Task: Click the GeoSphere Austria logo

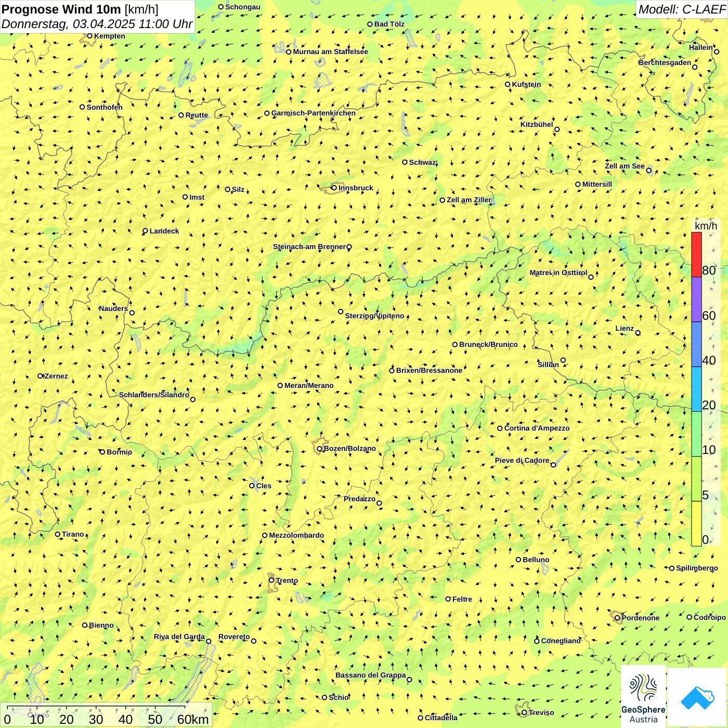Action: (643, 697)
